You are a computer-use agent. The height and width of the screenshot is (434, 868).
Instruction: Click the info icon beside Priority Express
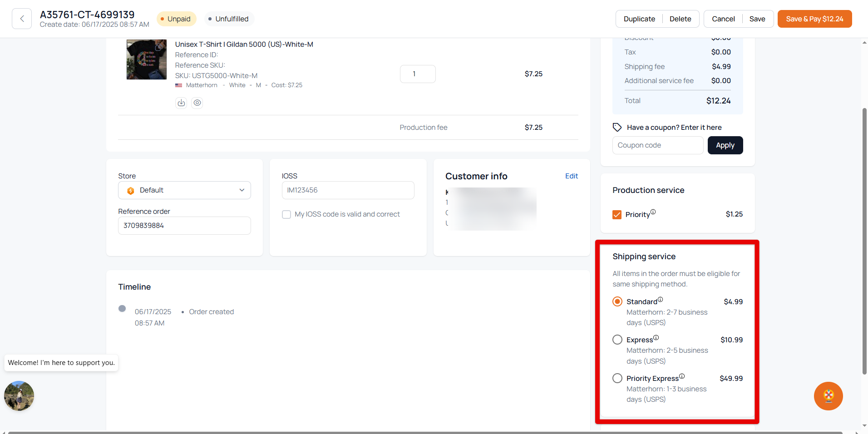tap(681, 376)
